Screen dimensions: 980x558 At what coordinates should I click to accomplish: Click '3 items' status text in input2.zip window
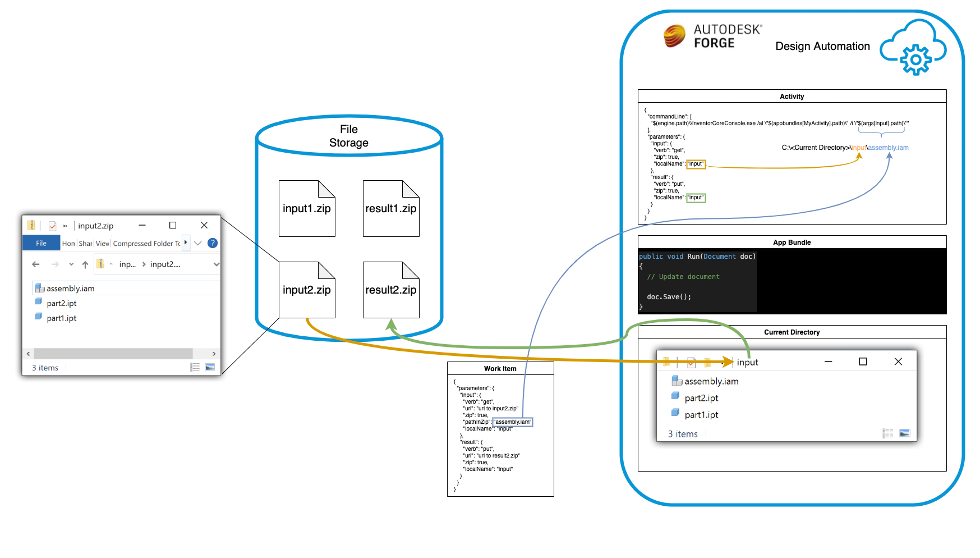tap(45, 368)
